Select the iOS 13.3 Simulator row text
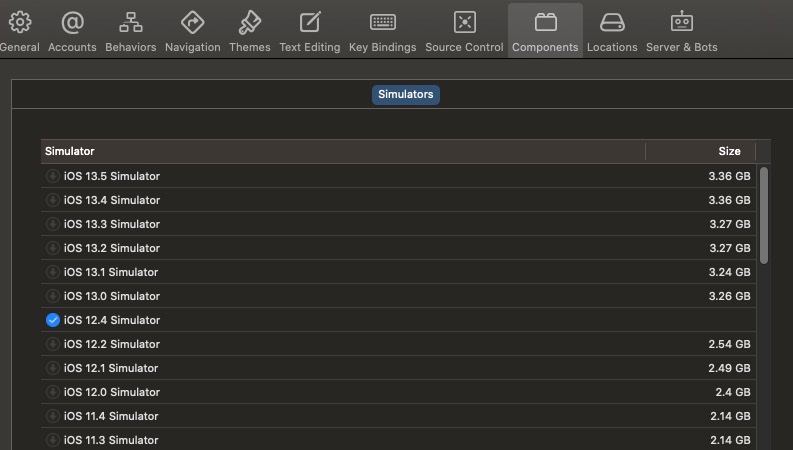This screenshot has height=450, width=793. 112,224
